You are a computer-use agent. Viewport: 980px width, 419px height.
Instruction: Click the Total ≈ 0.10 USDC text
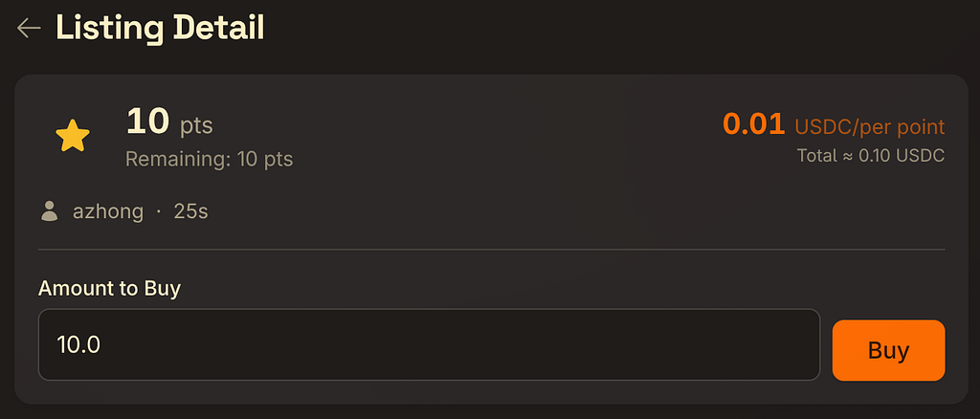[870, 155]
